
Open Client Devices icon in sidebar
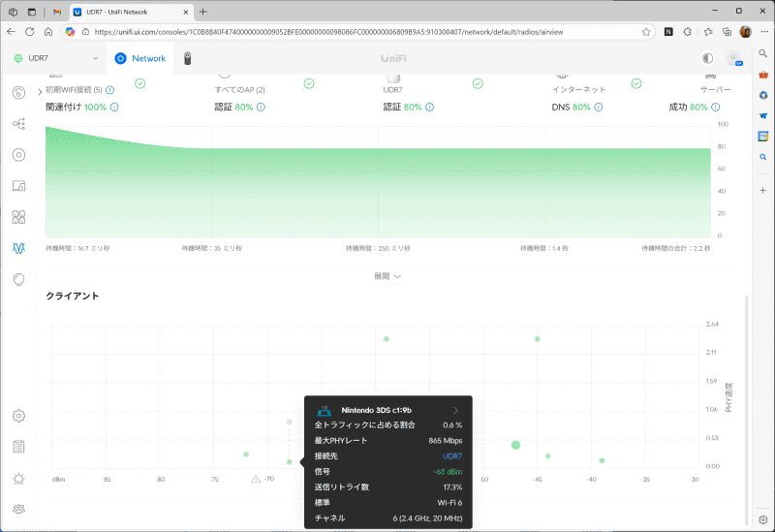tap(18, 186)
